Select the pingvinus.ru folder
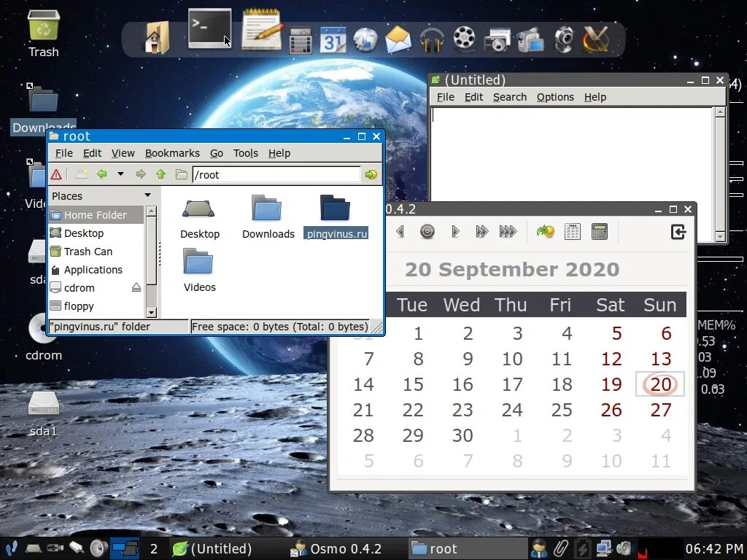This screenshot has width=747, height=560. 336,217
